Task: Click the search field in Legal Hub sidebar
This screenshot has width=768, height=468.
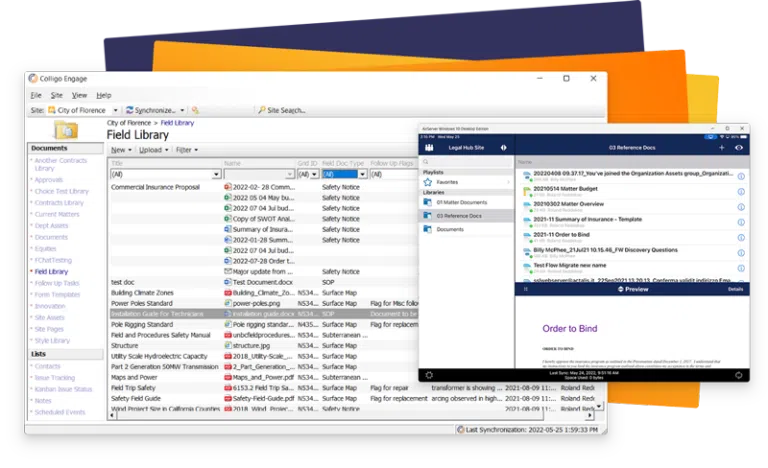Action: 466,162
